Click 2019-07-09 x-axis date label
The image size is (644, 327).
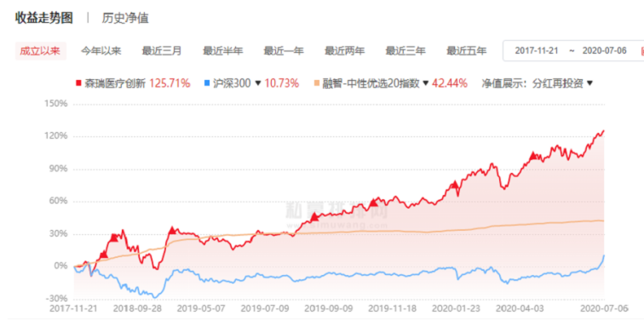265,308
